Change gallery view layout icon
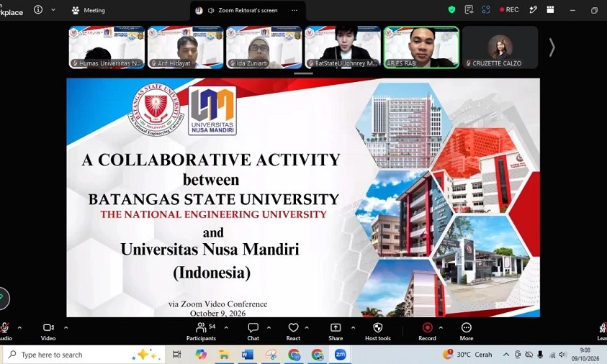The image size is (607, 364). [x=550, y=9]
